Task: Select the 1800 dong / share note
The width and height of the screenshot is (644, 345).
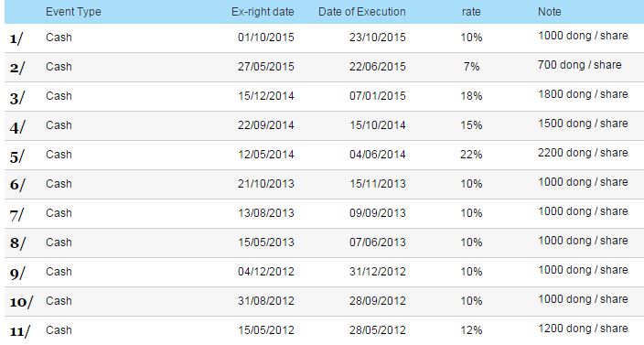Action: point(583,94)
